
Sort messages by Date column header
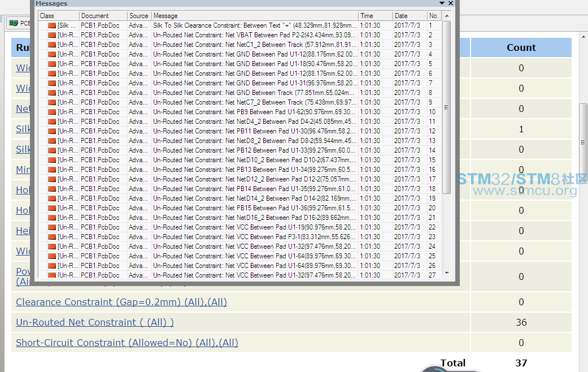pyautogui.click(x=410, y=16)
